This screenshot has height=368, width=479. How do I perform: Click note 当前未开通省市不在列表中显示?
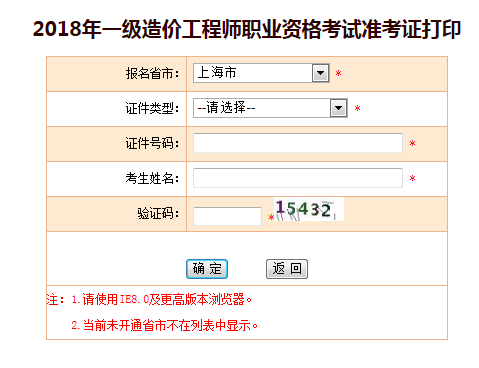coord(165,325)
